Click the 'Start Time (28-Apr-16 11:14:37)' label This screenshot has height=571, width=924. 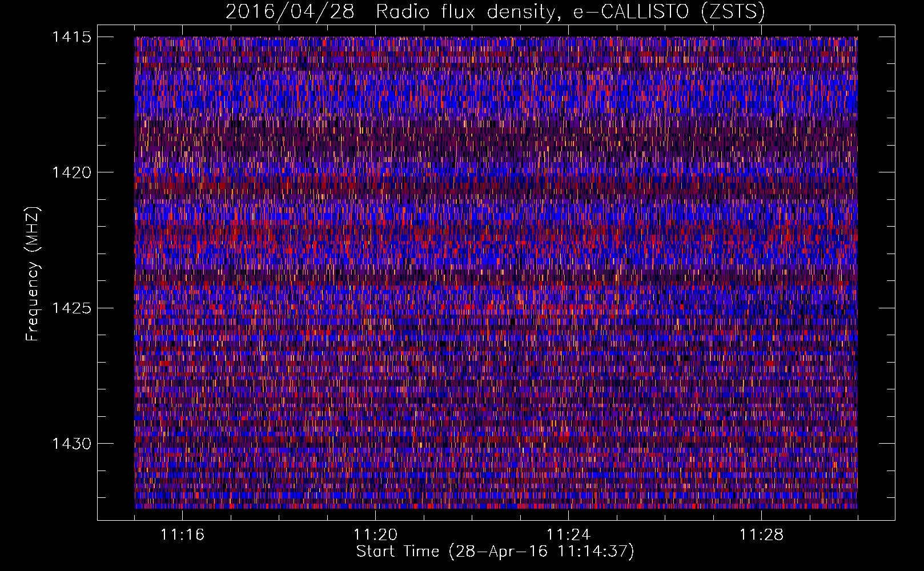coord(495,552)
